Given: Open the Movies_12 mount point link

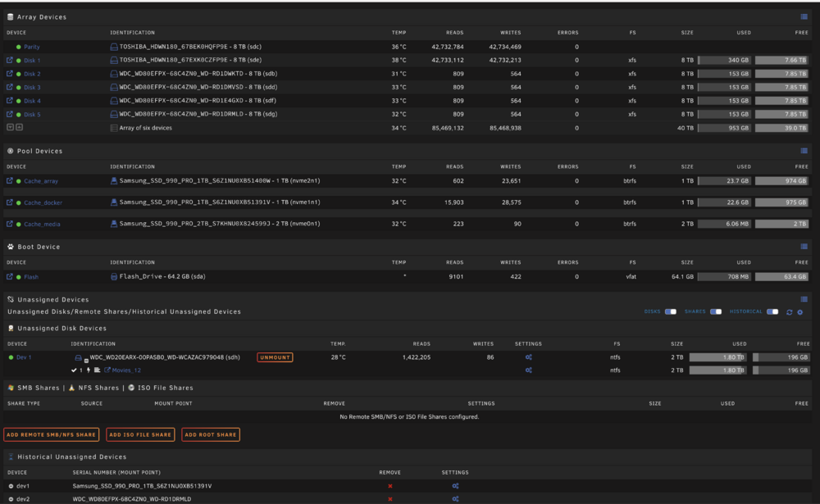Looking at the screenshot, I should [x=126, y=370].
